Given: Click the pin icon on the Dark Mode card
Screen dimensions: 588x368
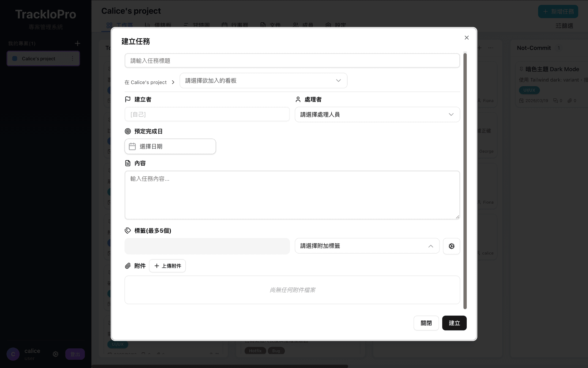Looking at the screenshot, I should click(x=521, y=69).
